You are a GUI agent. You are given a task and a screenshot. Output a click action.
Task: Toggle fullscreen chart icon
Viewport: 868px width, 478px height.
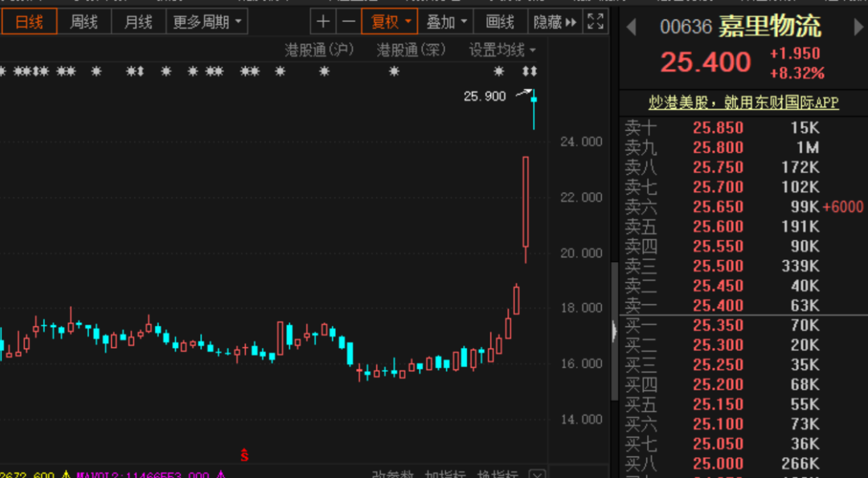pos(596,22)
